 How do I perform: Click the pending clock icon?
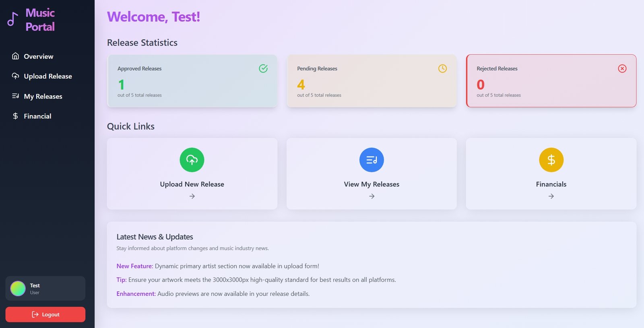[442, 68]
